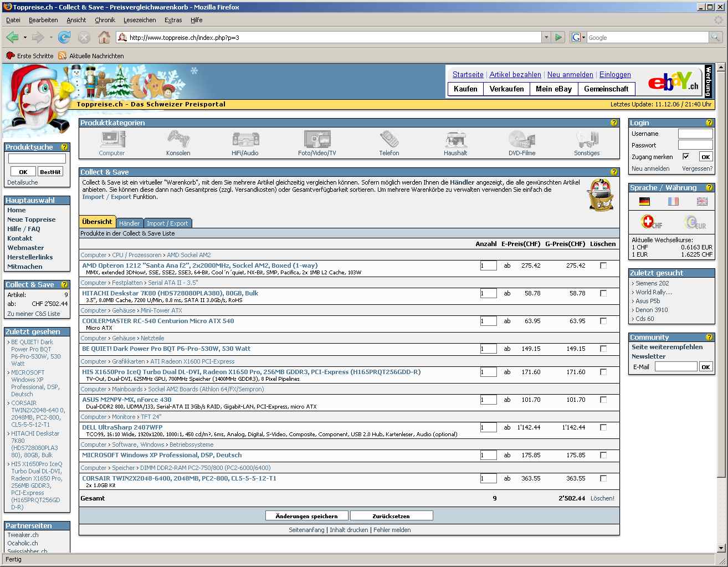Image resolution: width=728 pixels, height=567 pixels.
Task: Open the Zu meiner C&S Liste link
Action: 34,314
